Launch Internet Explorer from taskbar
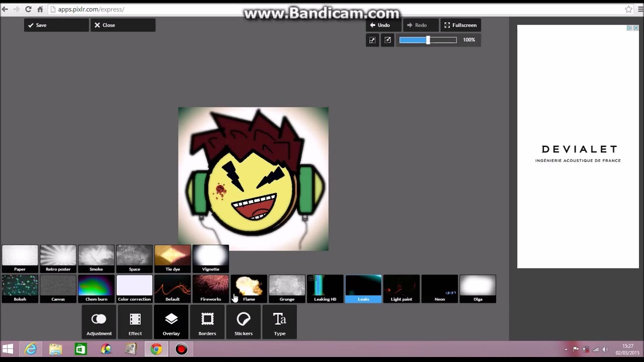The image size is (644, 362). pyautogui.click(x=31, y=349)
